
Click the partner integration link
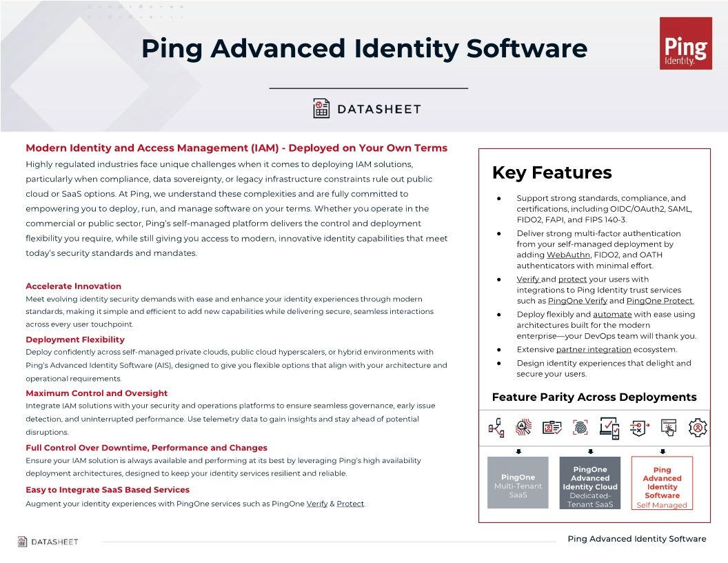click(594, 349)
